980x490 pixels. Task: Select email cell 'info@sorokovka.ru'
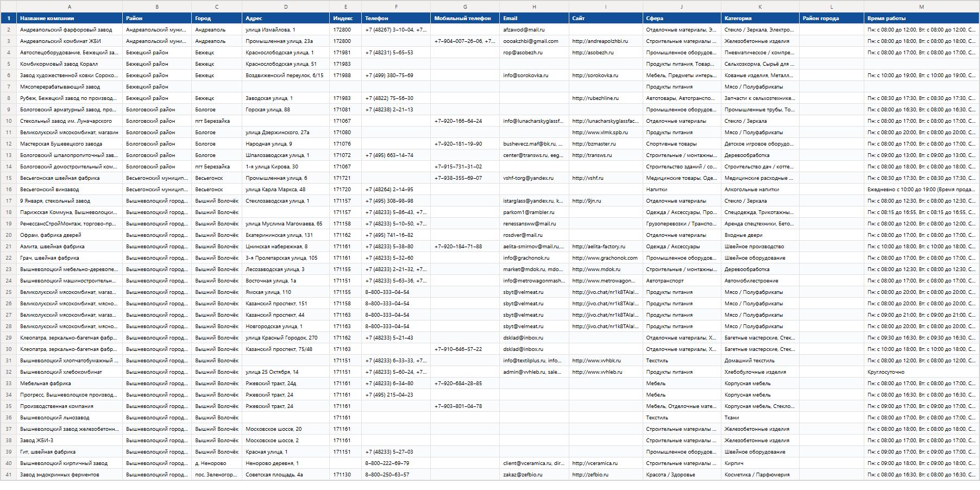tap(534, 76)
